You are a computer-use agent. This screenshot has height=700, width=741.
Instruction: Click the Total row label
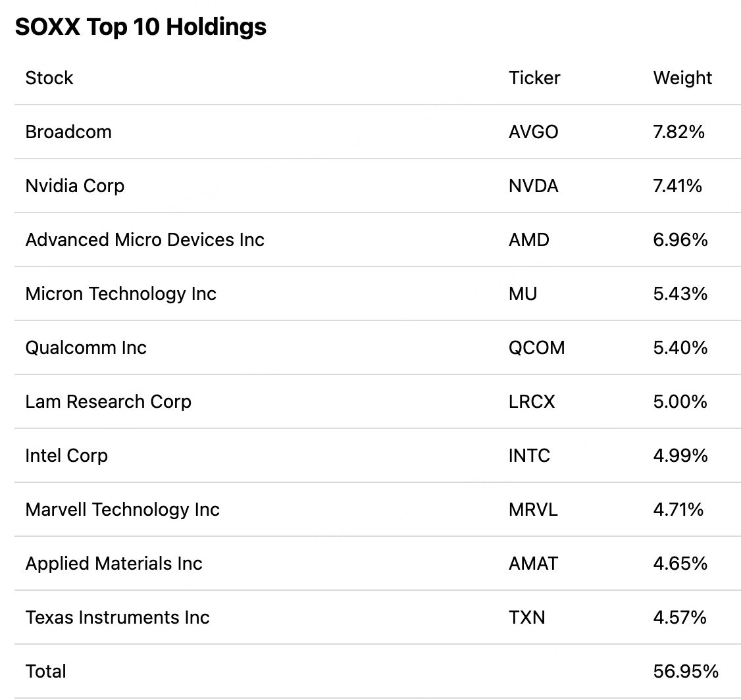(46, 671)
